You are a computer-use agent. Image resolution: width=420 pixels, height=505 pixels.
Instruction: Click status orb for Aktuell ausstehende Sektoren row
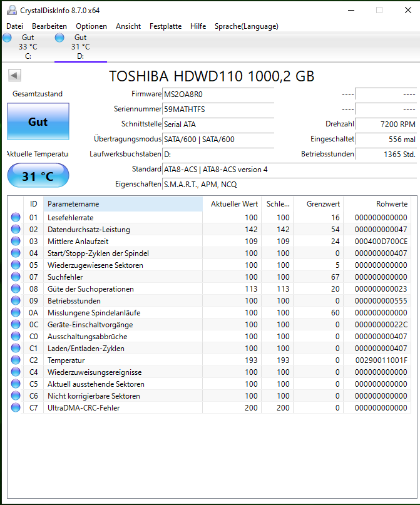[x=16, y=384]
